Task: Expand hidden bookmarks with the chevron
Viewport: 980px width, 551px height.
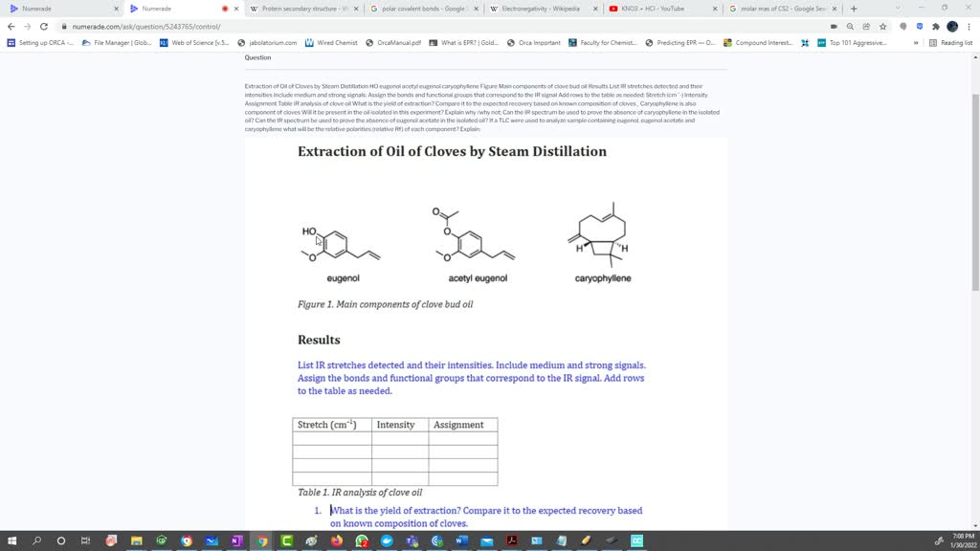Action: pyautogui.click(x=916, y=42)
